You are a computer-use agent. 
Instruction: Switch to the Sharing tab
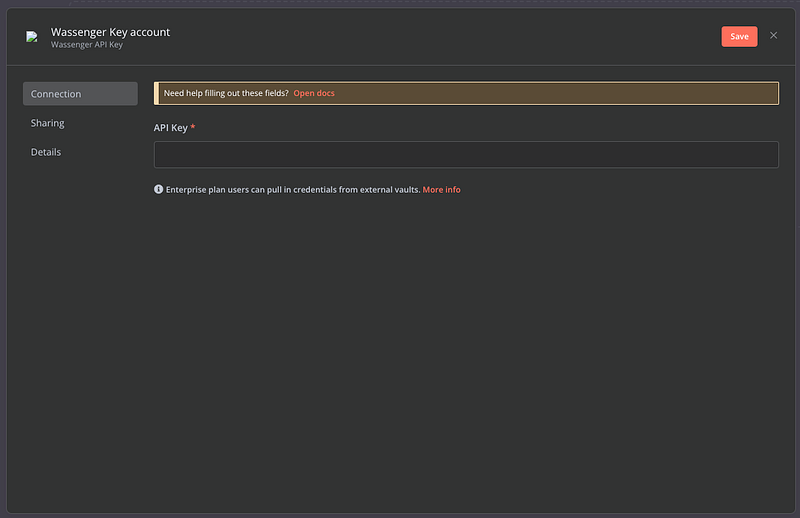48,123
